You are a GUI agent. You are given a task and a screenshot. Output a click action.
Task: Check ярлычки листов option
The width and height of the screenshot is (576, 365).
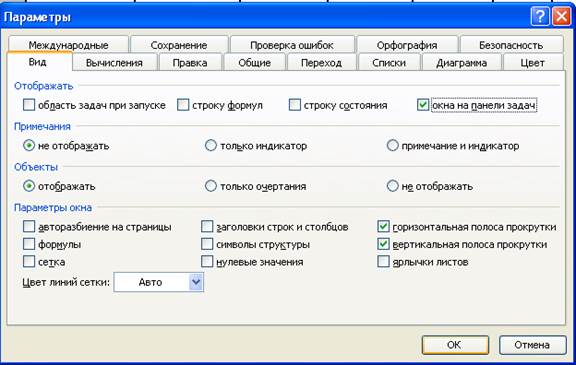tap(383, 262)
